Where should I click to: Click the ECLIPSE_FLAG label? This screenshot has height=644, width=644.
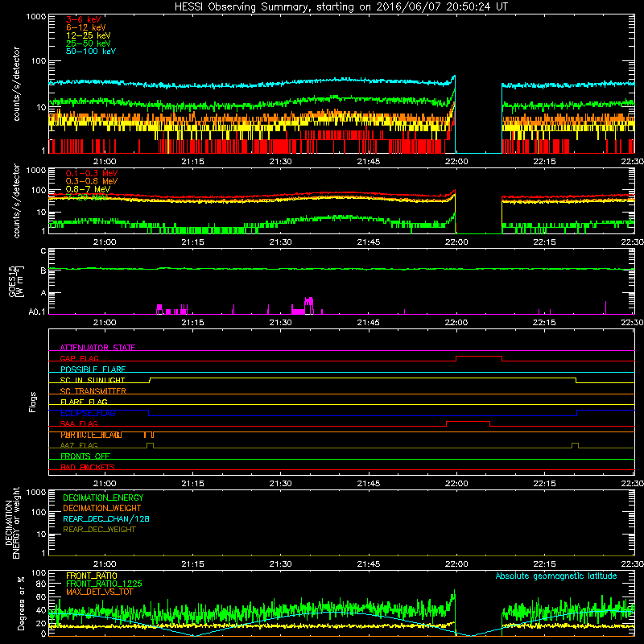[x=88, y=413]
